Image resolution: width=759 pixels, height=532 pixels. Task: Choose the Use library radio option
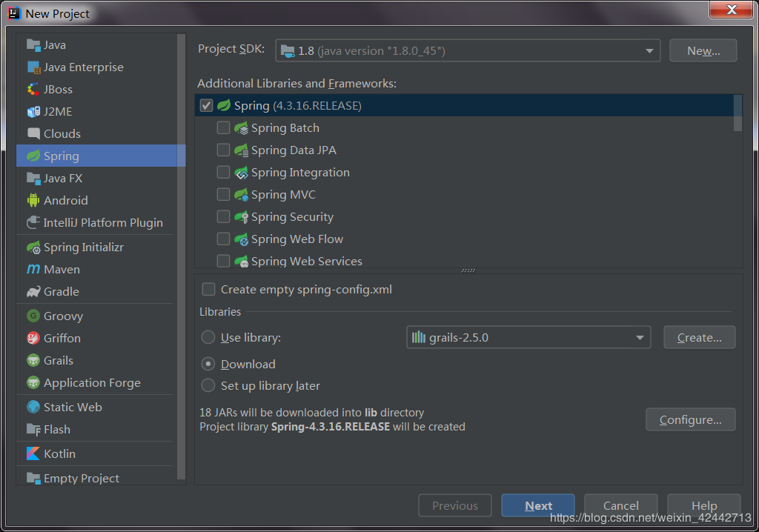pos(209,337)
